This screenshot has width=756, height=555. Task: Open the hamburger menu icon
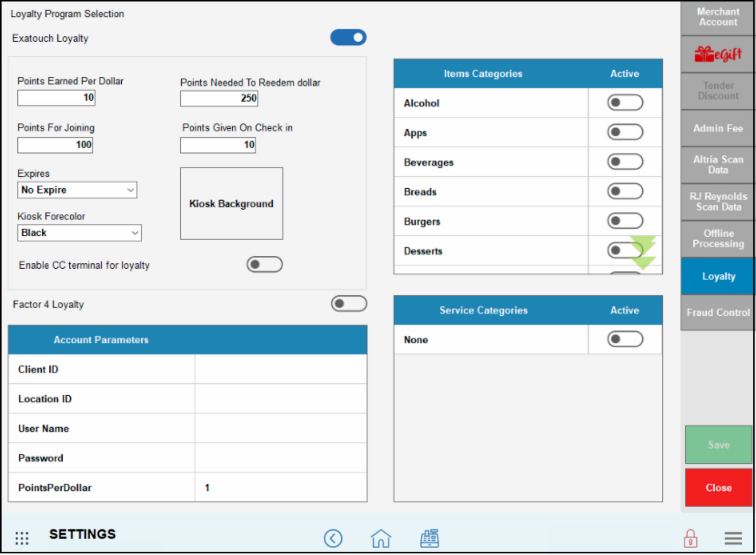point(733,538)
